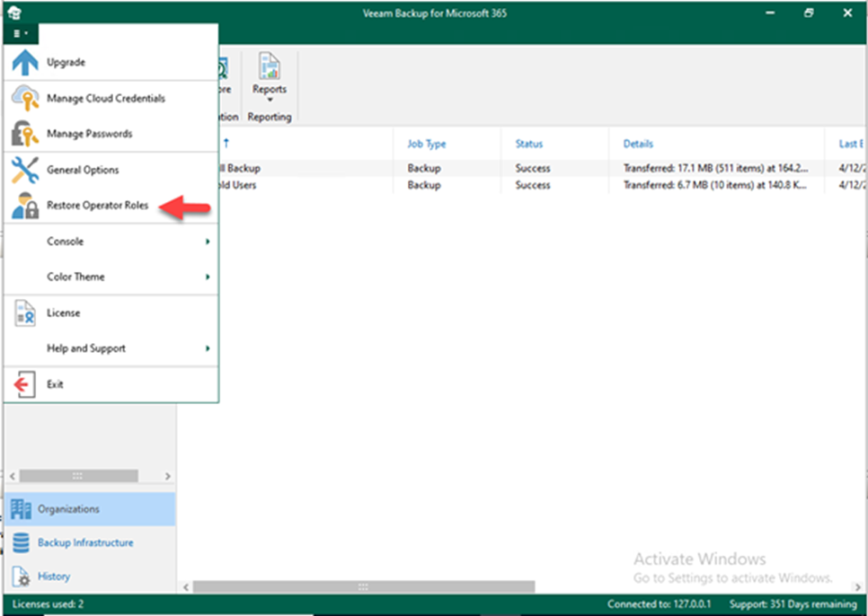This screenshot has width=868, height=616.
Task: Click the Organizations buildings icon
Action: tap(21, 509)
